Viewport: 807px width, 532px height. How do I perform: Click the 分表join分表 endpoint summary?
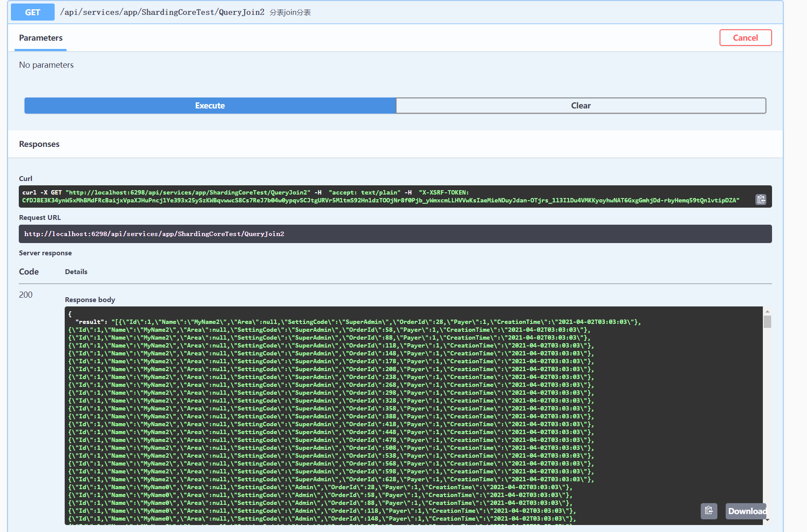pos(290,13)
